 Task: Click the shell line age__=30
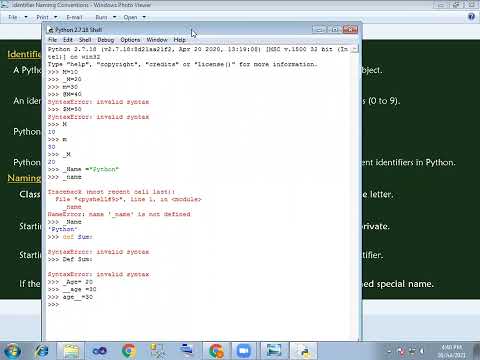pyautogui.click(x=70, y=297)
